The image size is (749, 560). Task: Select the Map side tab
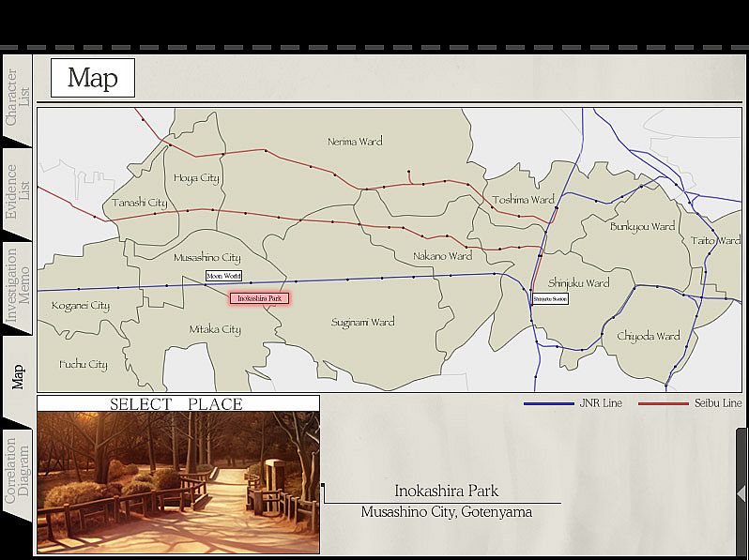(18, 377)
